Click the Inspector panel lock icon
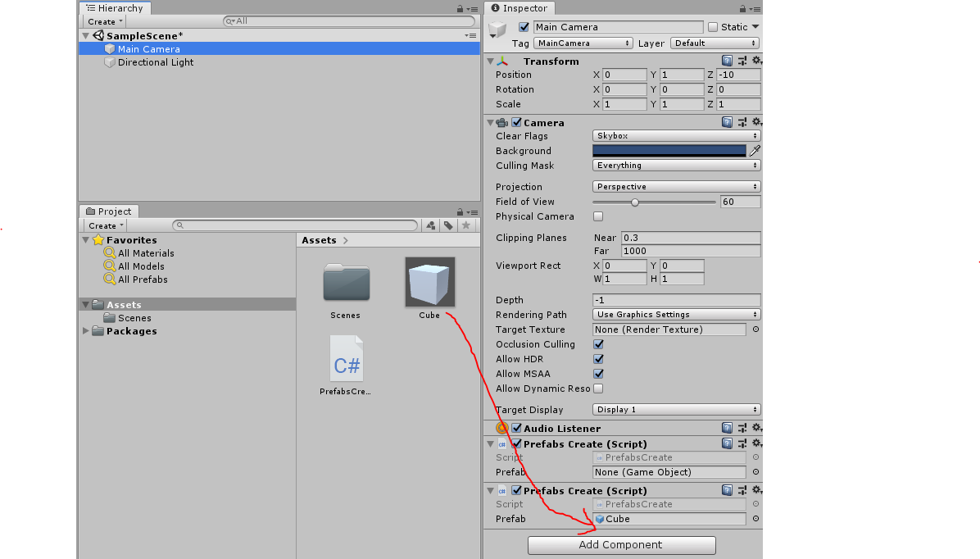 [x=744, y=8]
